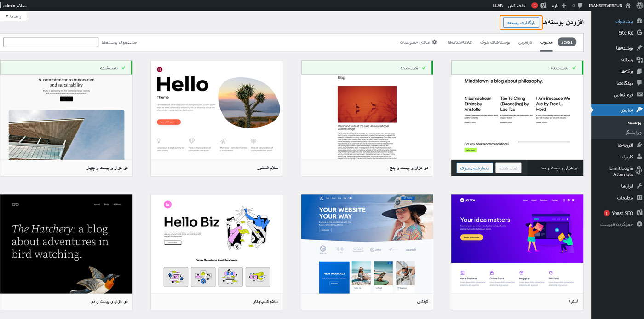Switch to the Block Themes (پوسته‌های بلوک) tab

(495, 42)
